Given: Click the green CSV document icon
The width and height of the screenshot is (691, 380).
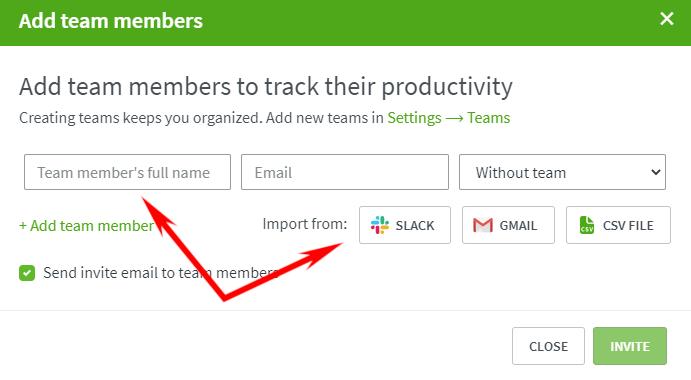Looking at the screenshot, I should point(587,225).
